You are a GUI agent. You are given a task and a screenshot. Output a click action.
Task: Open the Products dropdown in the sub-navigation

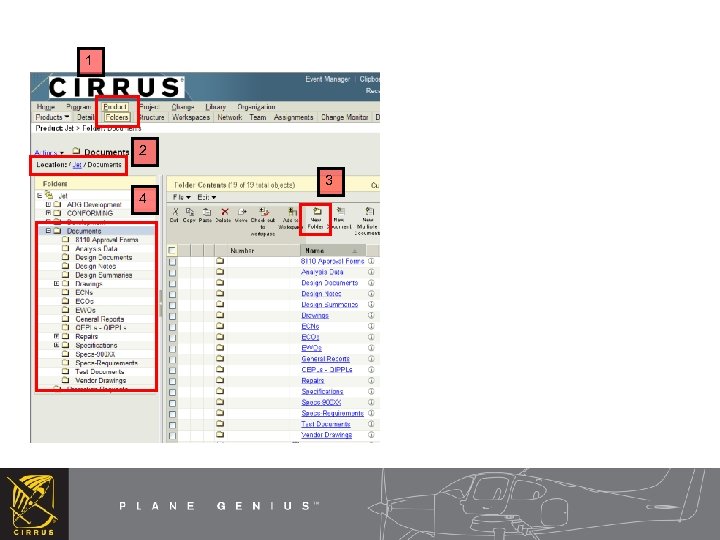tap(52, 117)
